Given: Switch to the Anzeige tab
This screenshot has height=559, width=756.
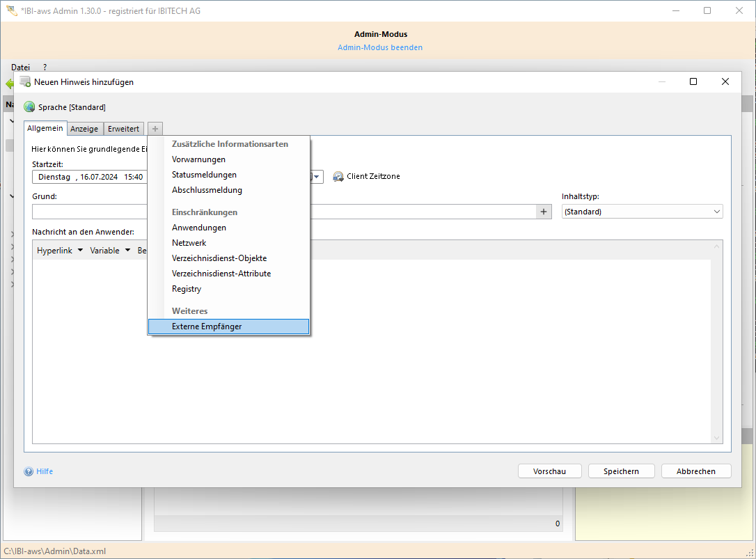Looking at the screenshot, I should tap(84, 129).
